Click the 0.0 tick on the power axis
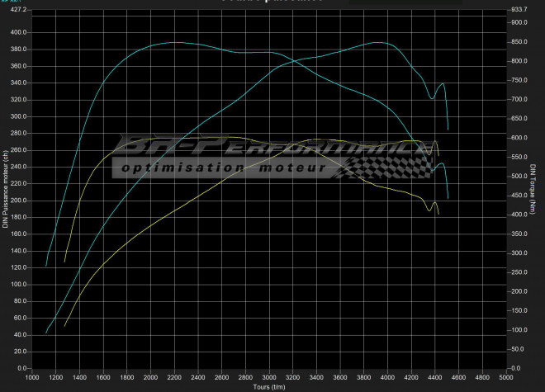Viewport: 545px width, 392px height. coord(21,368)
